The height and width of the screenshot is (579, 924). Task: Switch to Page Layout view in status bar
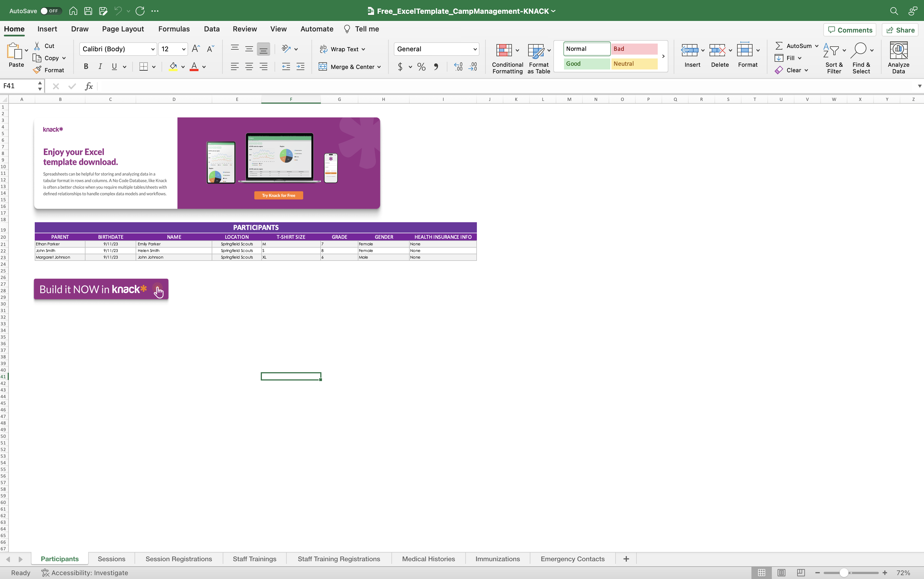781,572
